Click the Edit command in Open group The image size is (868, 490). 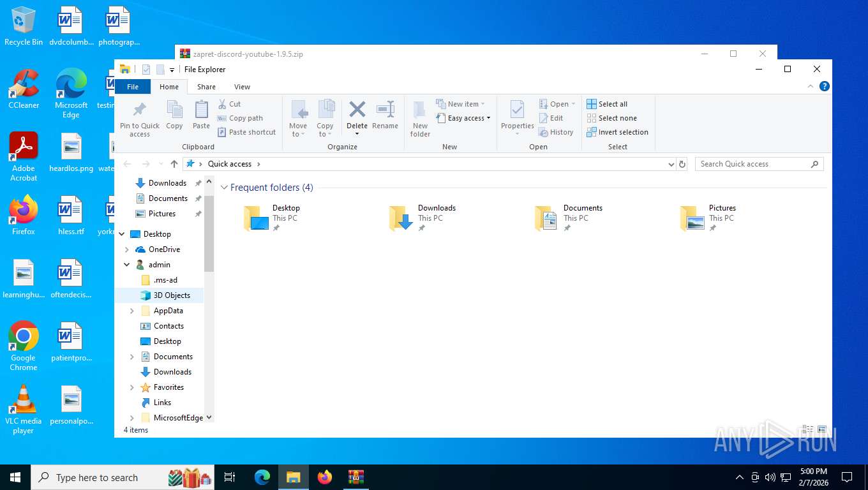551,118
